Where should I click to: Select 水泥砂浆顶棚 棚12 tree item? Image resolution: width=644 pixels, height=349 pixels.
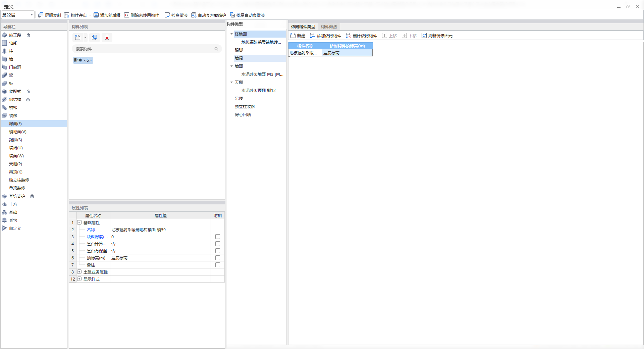click(x=259, y=91)
